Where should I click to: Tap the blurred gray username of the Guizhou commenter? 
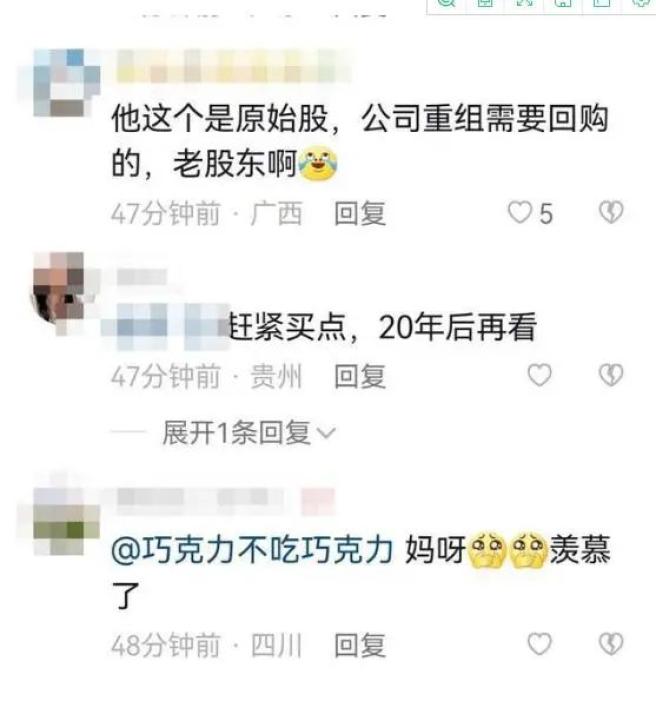[142, 277]
